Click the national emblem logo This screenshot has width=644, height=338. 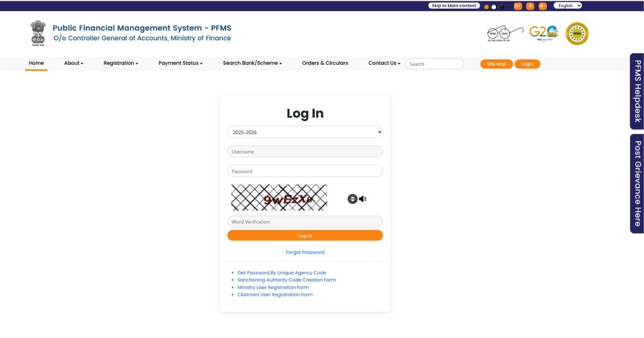[x=38, y=33]
